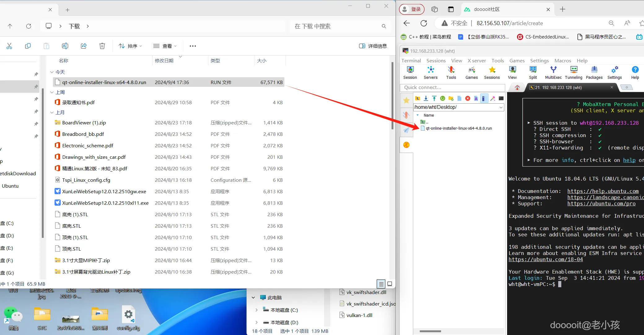The image size is (644, 335).
Task: Open the X server menu
Action: coord(476,60)
